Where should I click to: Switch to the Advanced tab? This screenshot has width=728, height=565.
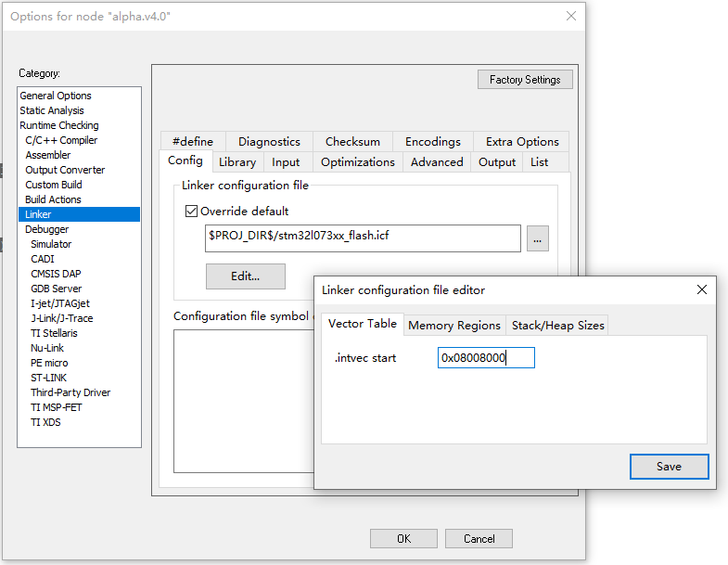pyautogui.click(x=437, y=162)
